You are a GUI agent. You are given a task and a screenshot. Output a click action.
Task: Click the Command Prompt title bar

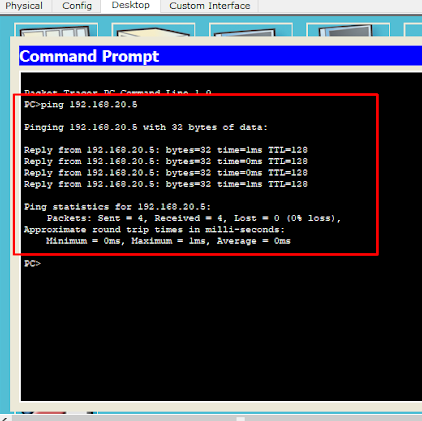click(220, 56)
